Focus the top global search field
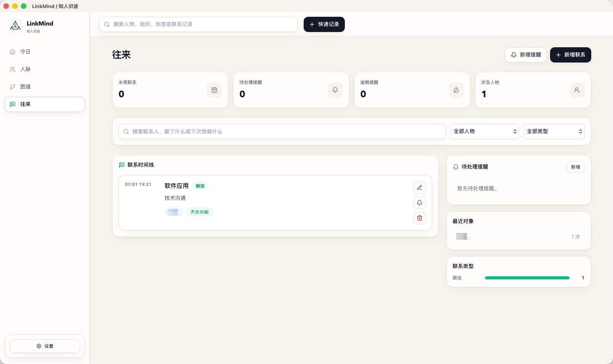The image size is (613, 364). (x=198, y=24)
